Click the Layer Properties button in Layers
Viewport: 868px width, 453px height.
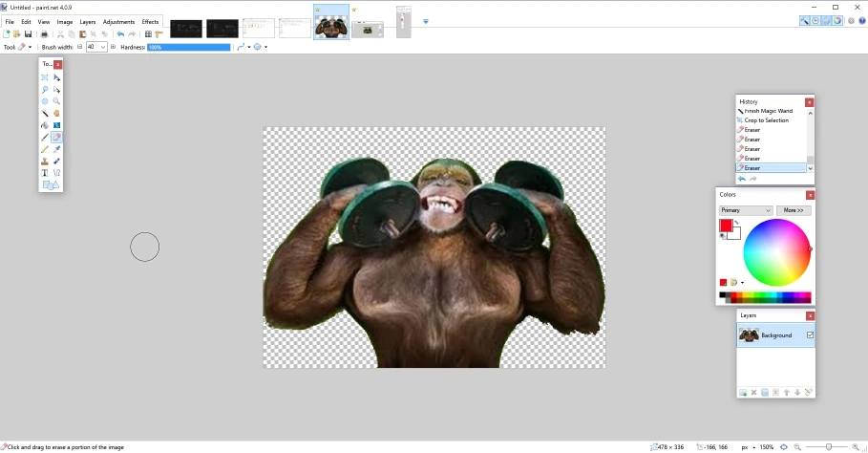click(x=808, y=392)
